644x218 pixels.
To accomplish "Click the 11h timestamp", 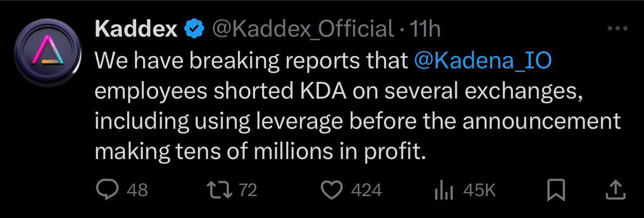I will point(425,29).
